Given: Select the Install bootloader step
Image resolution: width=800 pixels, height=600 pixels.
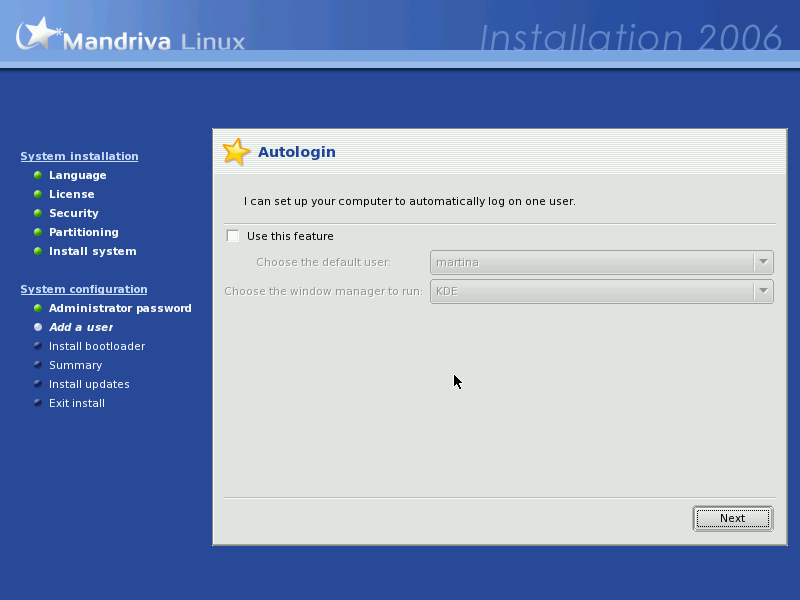Looking at the screenshot, I should [x=97, y=346].
